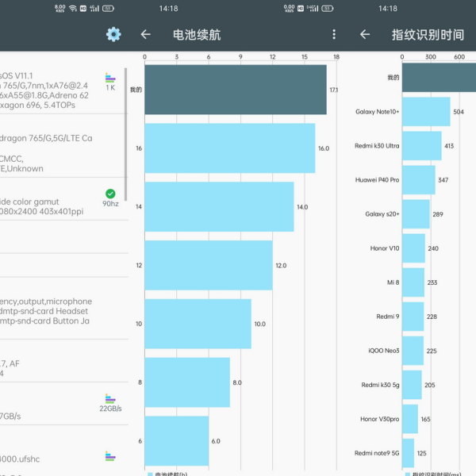Select the 我的 bar in battery chart
Screen dimensions: 476x476
(x=236, y=90)
